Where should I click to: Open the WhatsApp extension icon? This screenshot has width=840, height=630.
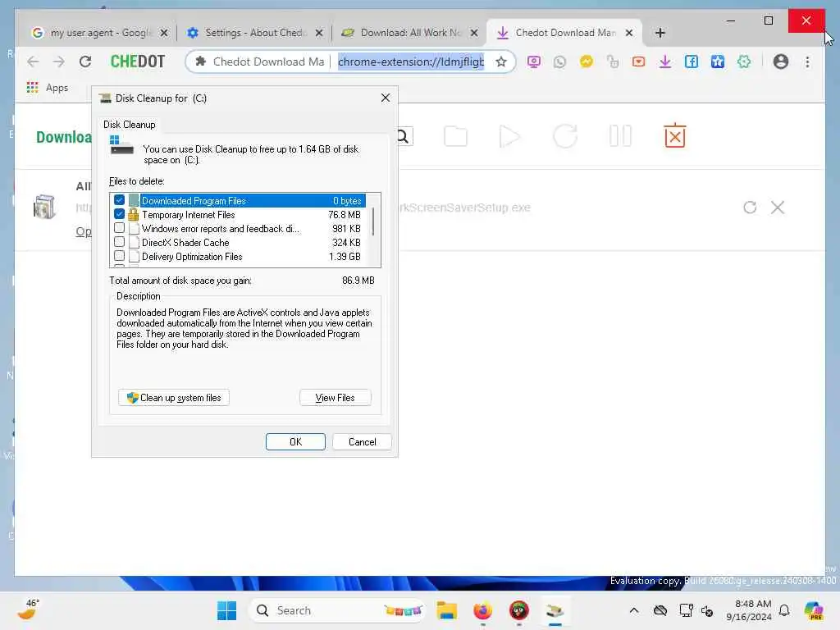559,62
